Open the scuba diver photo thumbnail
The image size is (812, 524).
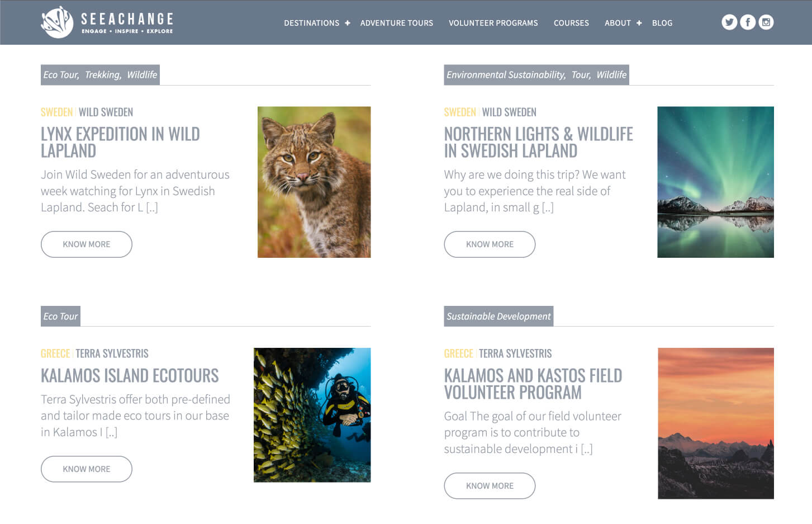312,415
